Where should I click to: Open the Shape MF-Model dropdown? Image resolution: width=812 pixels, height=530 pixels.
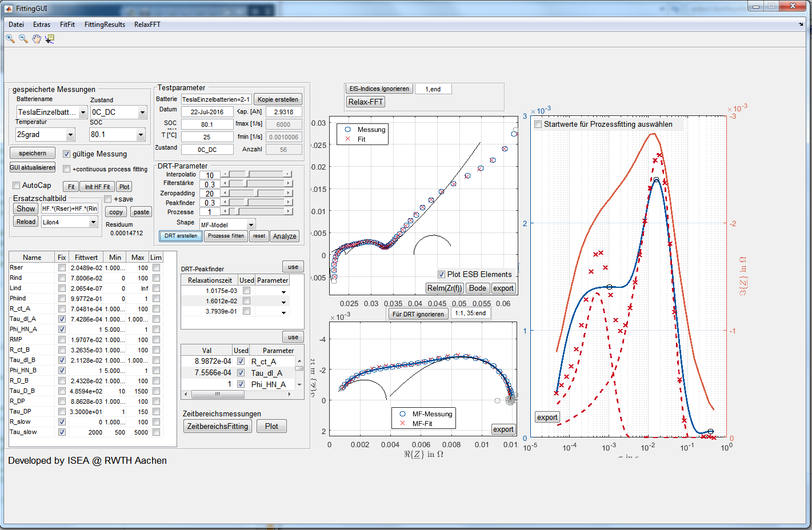(x=251, y=225)
